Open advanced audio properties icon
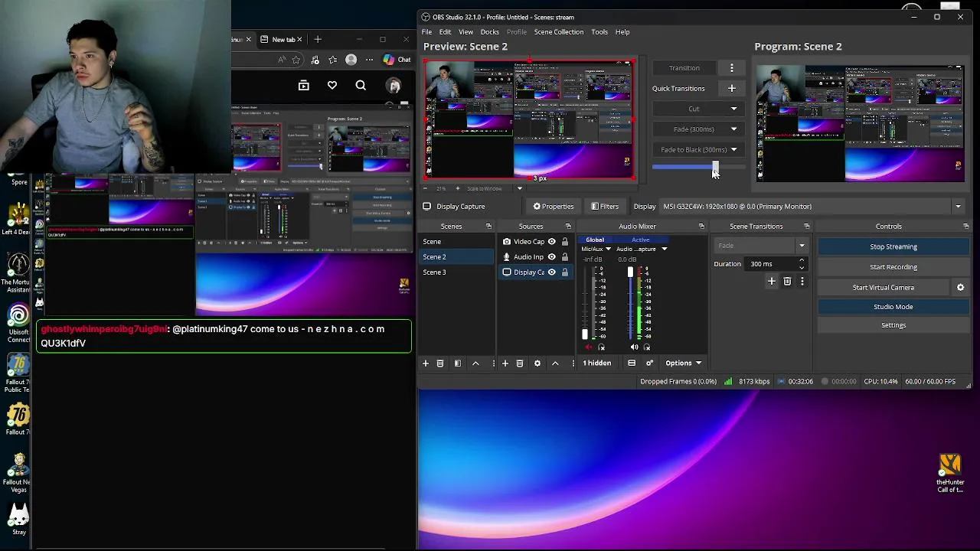980x551 pixels. coord(649,363)
